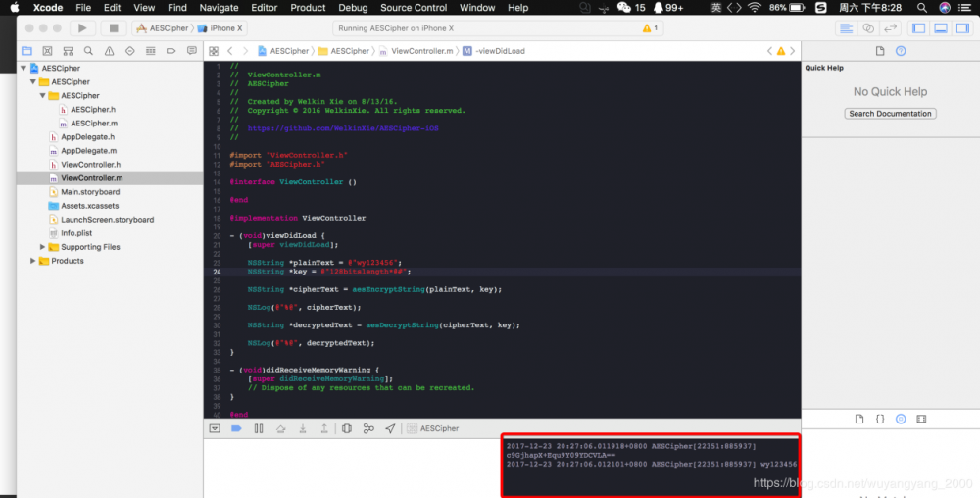Click Step Into in debug bar
The height and width of the screenshot is (498, 980).
[303, 428]
